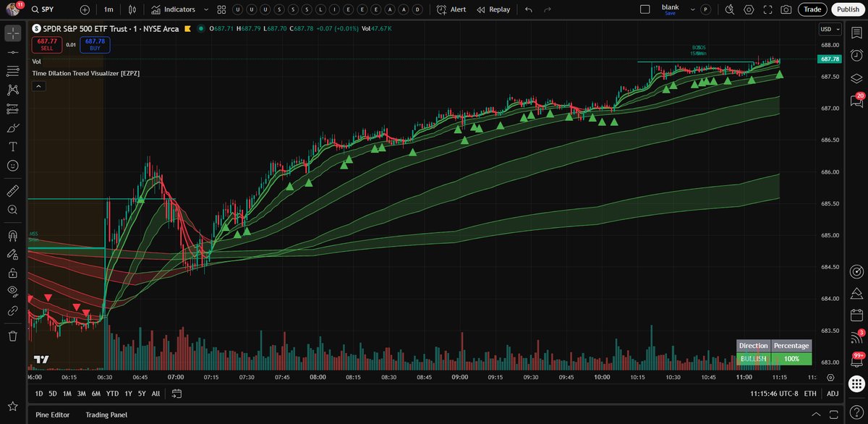Open the Indicators dialog
Image resolution: width=868 pixels, height=424 pixels.
174,9
